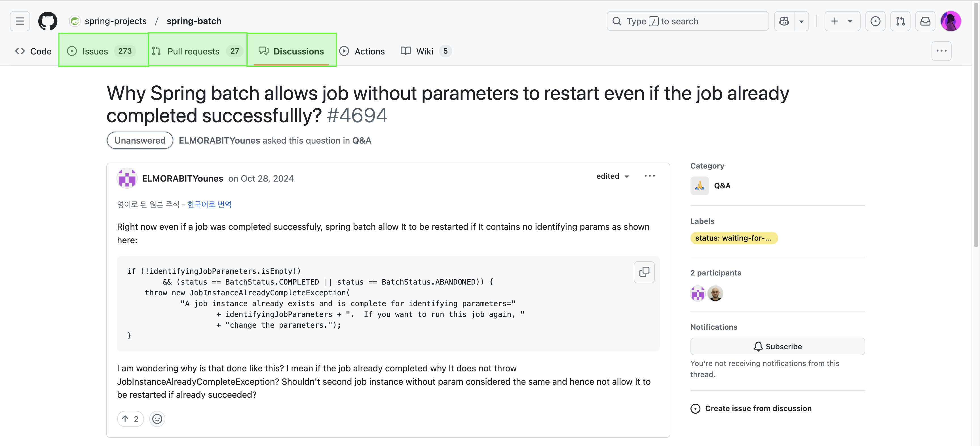The image size is (980, 446).
Task: Subscribe to this thread's notifications
Action: tap(777, 346)
